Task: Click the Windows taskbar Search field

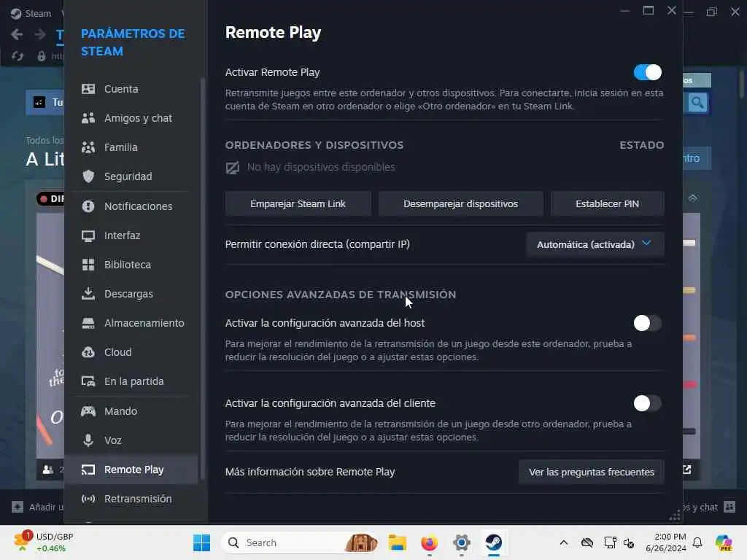Action: click(300, 542)
